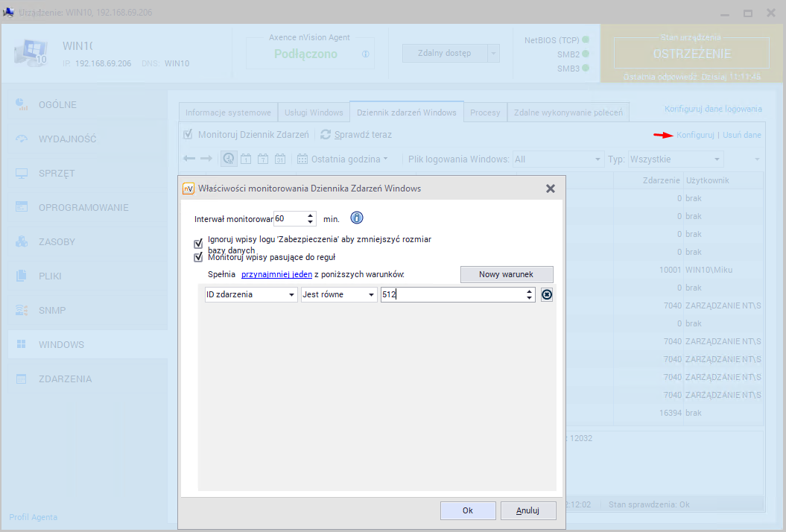The image size is (786, 532).
Task: Uncheck 'Ignoruj wpisy logu Zabezpieczenia' checkbox
Action: [x=198, y=244]
